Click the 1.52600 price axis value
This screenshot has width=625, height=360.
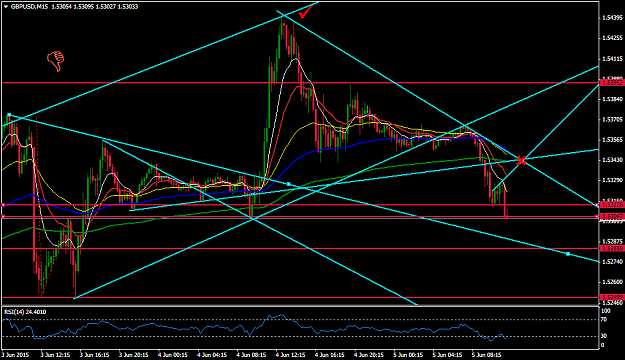pyautogui.click(x=612, y=282)
